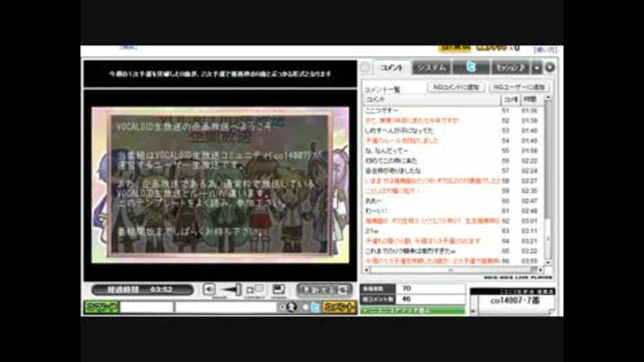The image size is (644, 362).
Task: Click the comment list scroll-up arrow
Action: (548, 98)
